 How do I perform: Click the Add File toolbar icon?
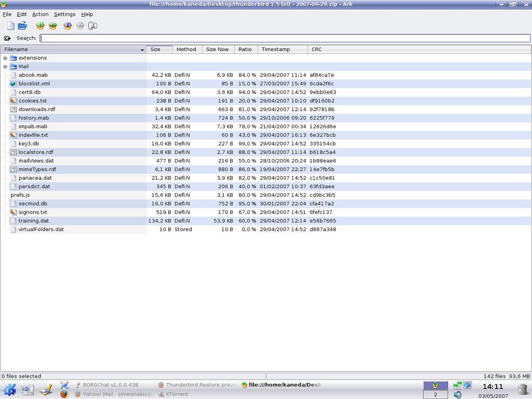40,25
